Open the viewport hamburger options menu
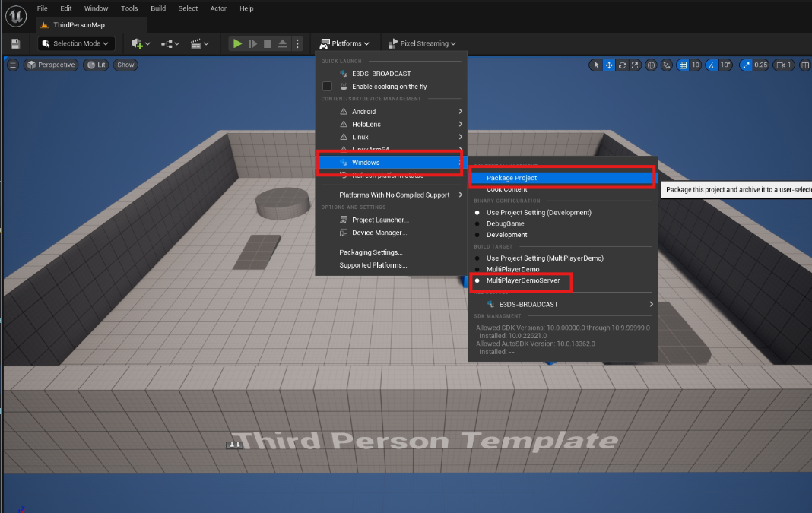Viewport: 812px width, 513px height. tap(13, 65)
